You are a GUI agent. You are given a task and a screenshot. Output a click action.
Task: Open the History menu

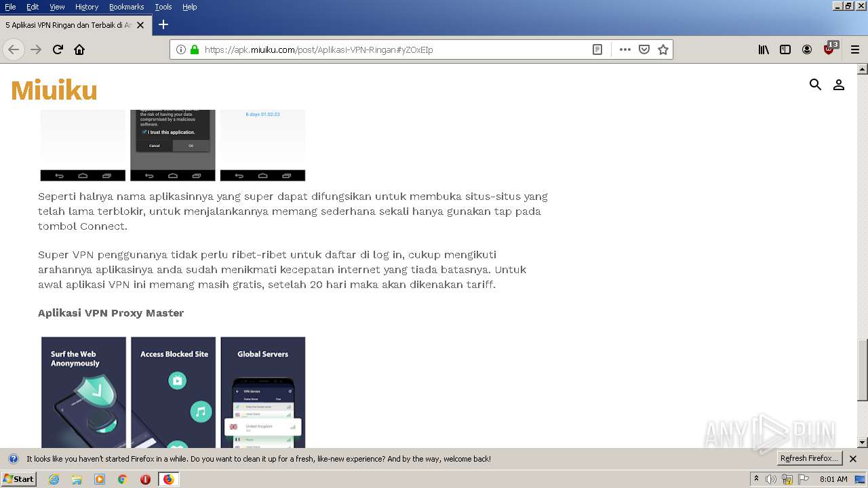[87, 7]
